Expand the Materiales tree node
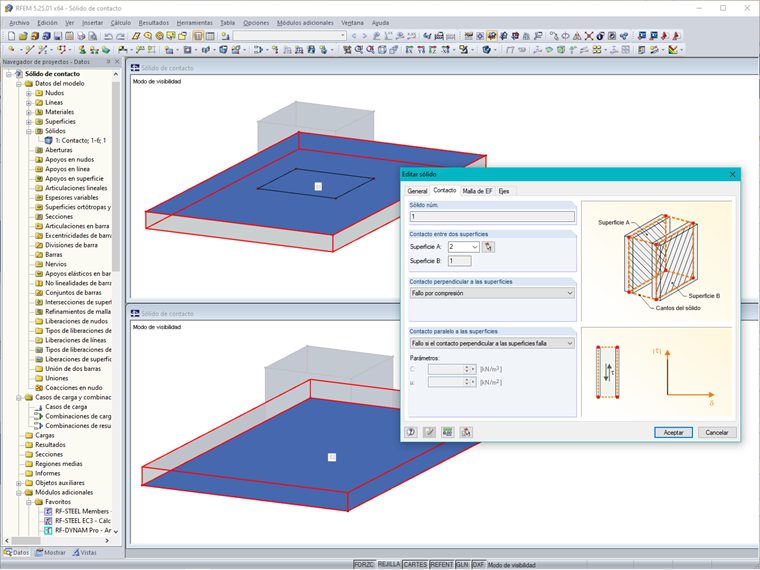 pos(29,112)
